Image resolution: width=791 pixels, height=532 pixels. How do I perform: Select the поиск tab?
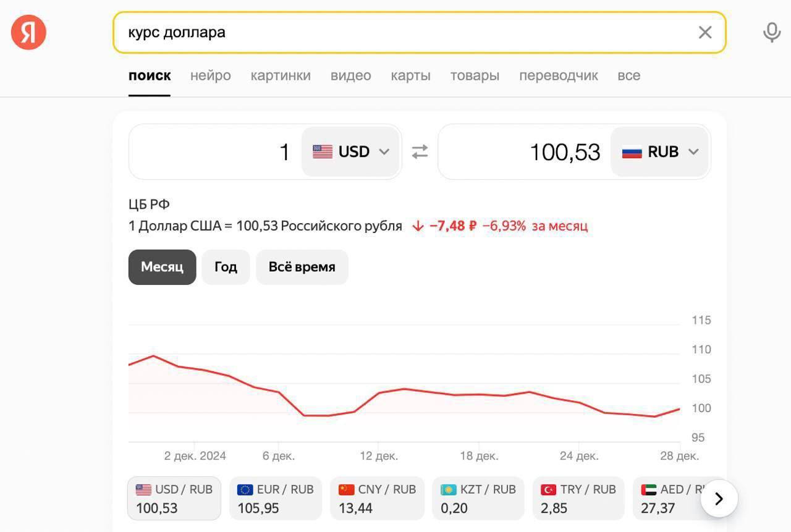tap(150, 76)
